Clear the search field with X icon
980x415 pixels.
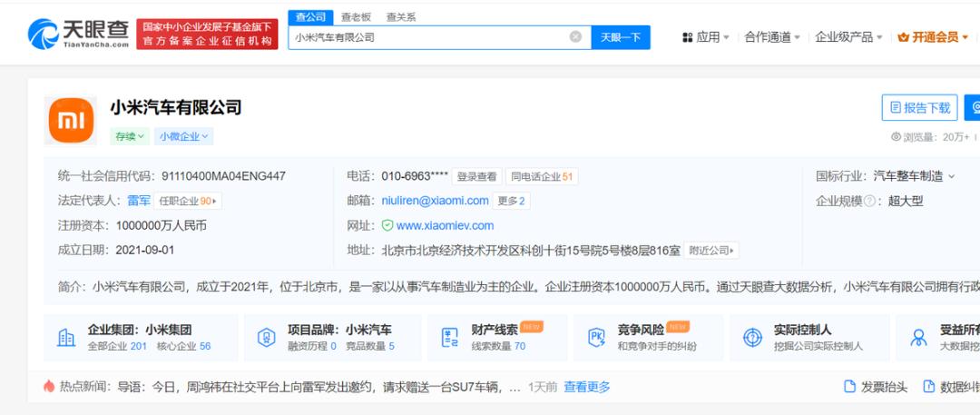575,37
